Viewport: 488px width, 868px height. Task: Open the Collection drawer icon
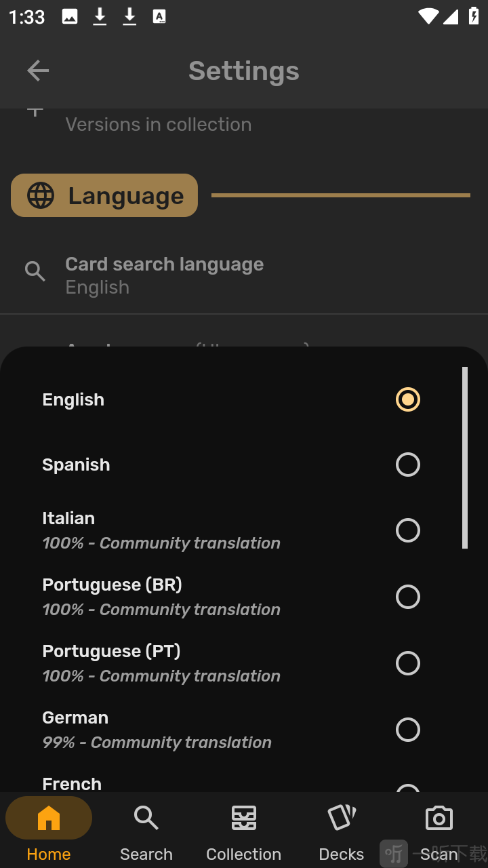tap(244, 818)
